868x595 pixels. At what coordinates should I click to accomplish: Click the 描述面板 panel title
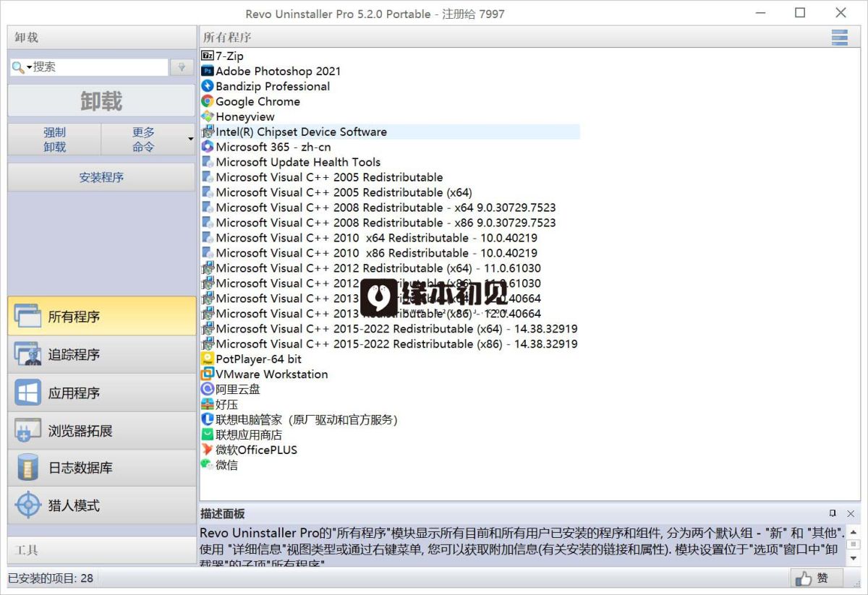(x=223, y=513)
